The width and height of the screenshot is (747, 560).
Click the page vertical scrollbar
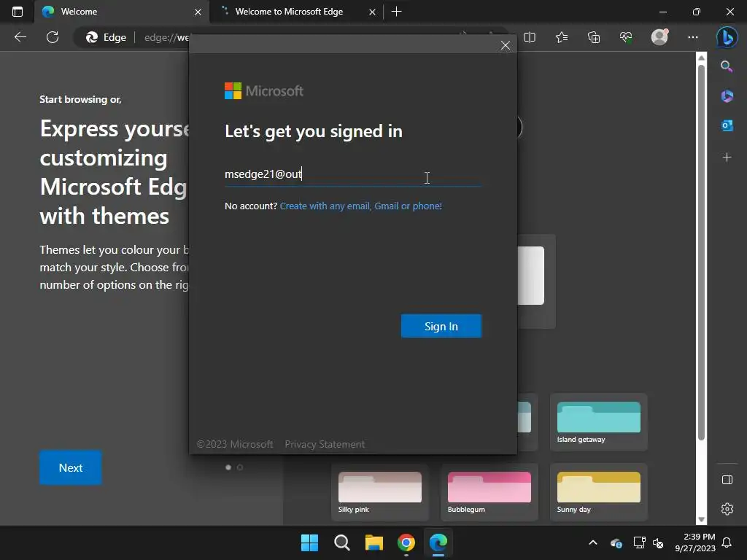[701, 252]
